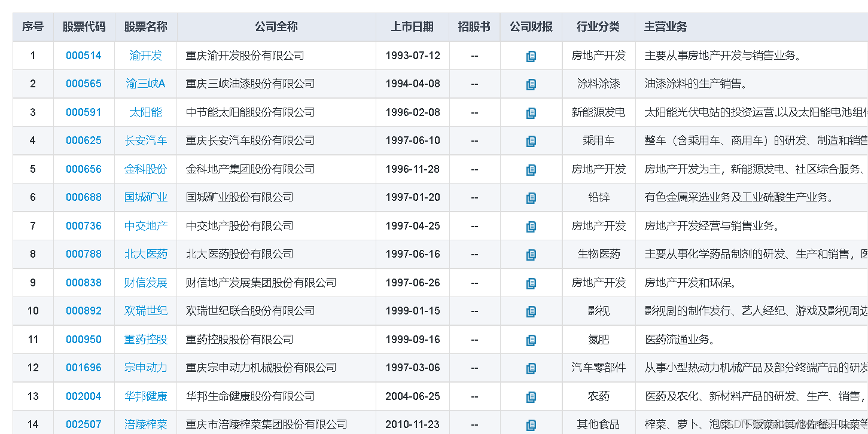
Task: Open stock code link 000892
Action: (84, 311)
